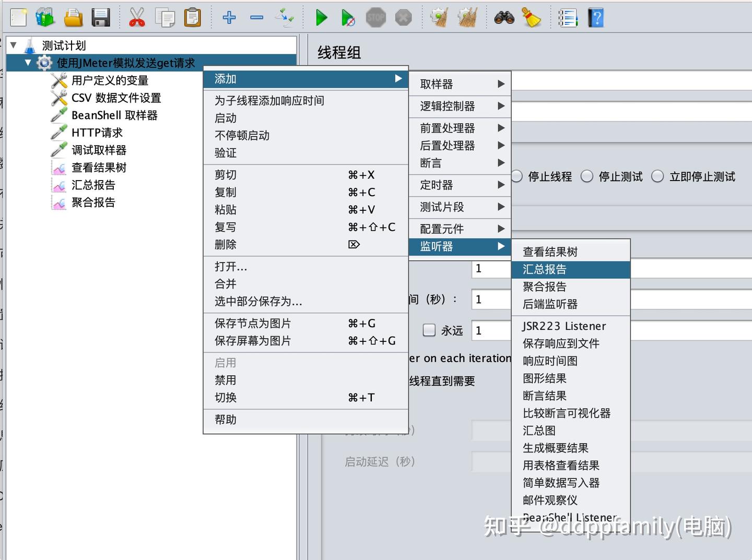
Task: Open the 配置元件 submenu arrow
Action: coord(501,228)
